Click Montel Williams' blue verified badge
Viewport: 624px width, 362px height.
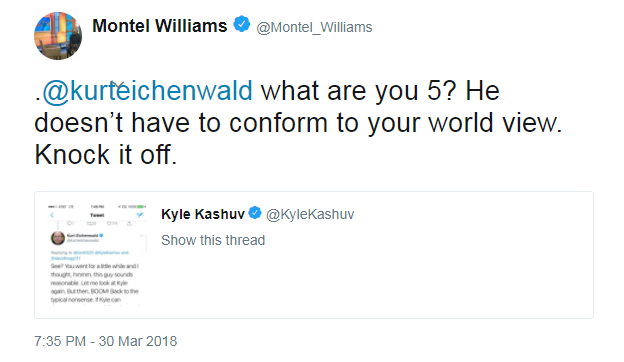coord(241,24)
